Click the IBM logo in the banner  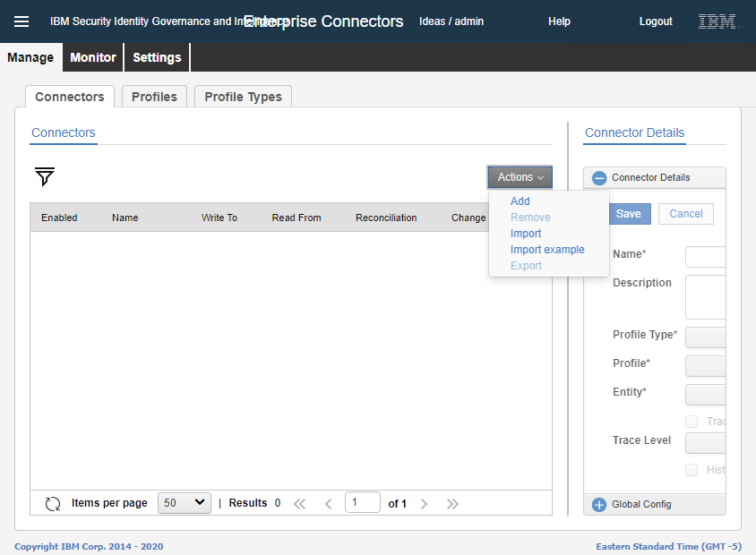point(717,21)
